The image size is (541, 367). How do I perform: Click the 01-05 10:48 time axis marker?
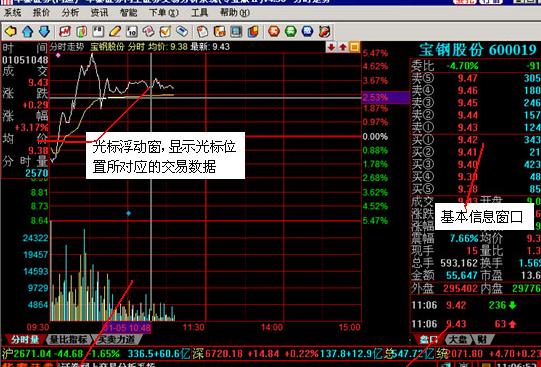tap(128, 327)
